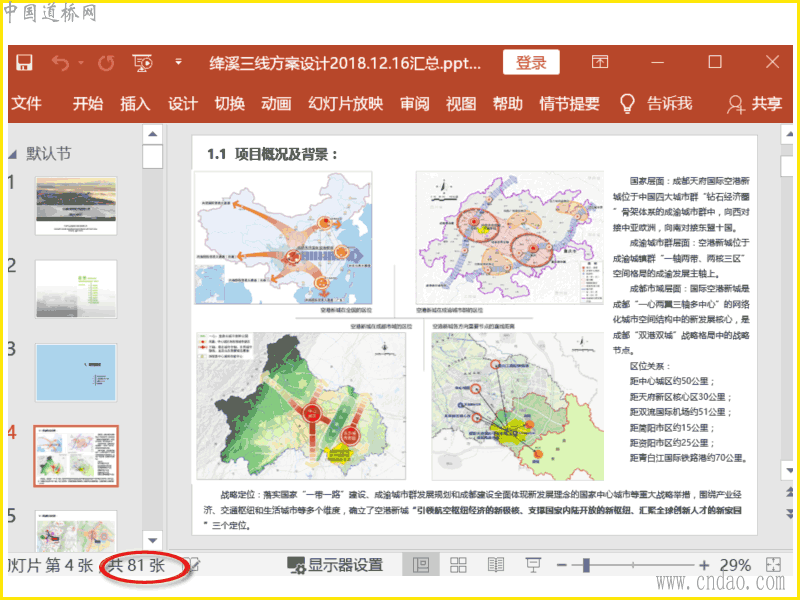
Task: Click the lightbulb Tell Me icon
Action: pyautogui.click(x=627, y=104)
